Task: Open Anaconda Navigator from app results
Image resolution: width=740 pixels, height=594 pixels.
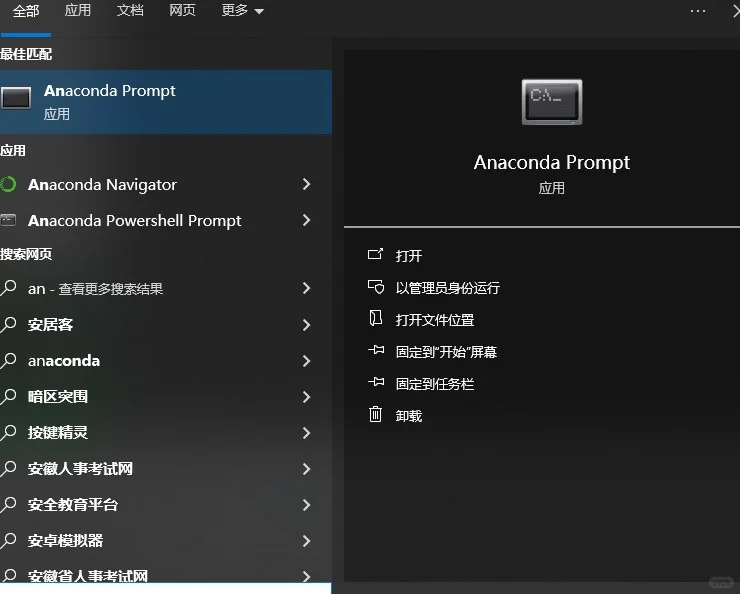Action: pyautogui.click(x=166, y=184)
